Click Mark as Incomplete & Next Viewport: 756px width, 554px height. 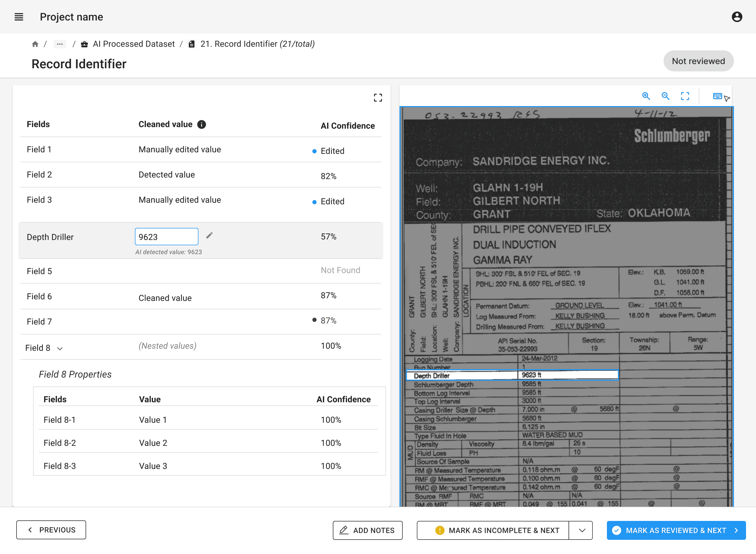click(x=493, y=530)
